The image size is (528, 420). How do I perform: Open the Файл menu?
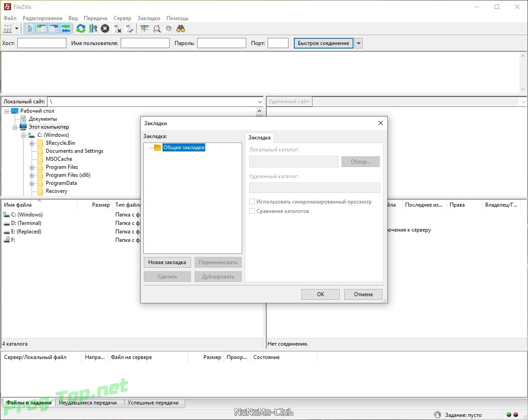point(10,18)
